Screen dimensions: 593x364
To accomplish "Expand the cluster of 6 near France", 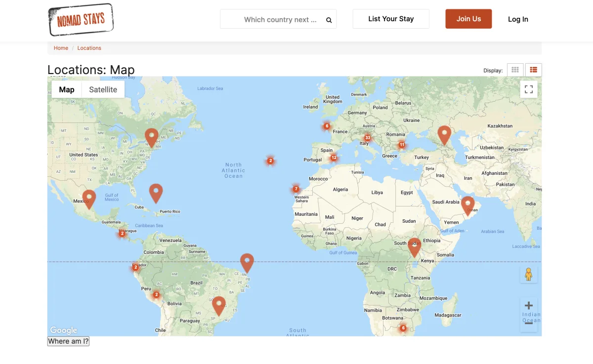I will click(327, 126).
